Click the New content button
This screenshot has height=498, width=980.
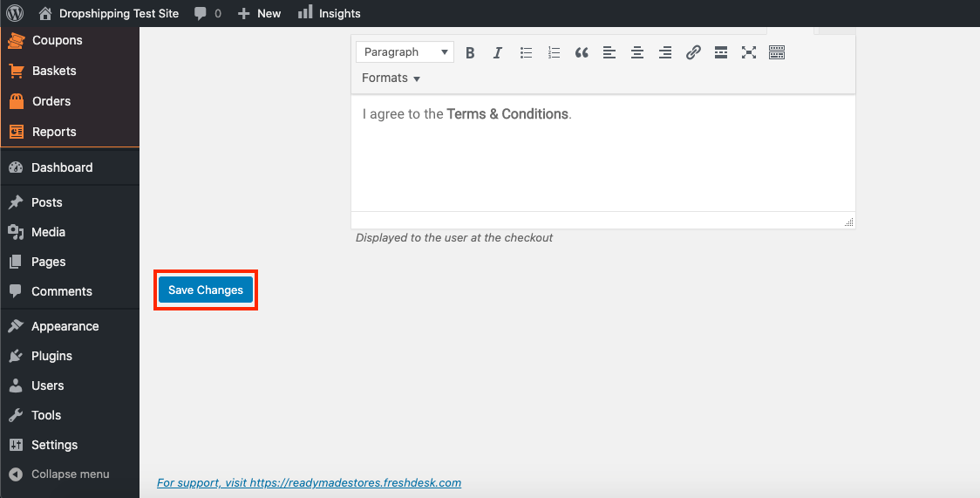point(259,13)
